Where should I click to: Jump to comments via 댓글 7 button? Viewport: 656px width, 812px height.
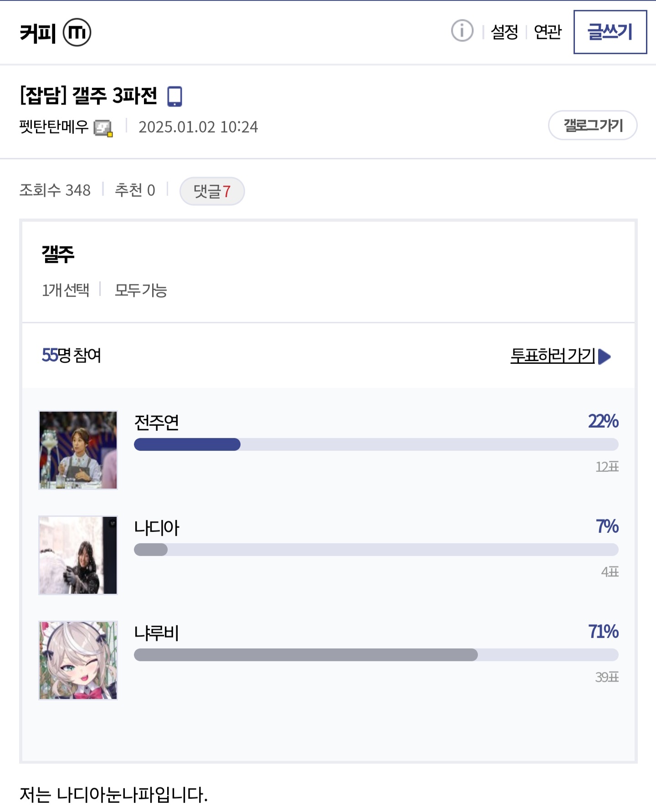coord(212,191)
